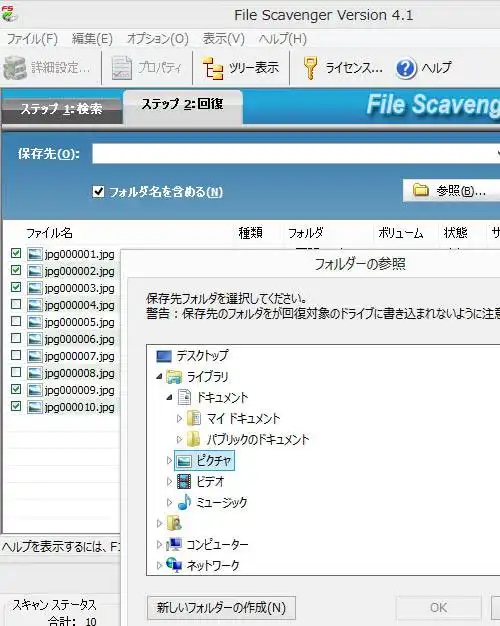Click ビデオ film strip icon
This screenshot has width=500, height=626.
coord(184,481)
